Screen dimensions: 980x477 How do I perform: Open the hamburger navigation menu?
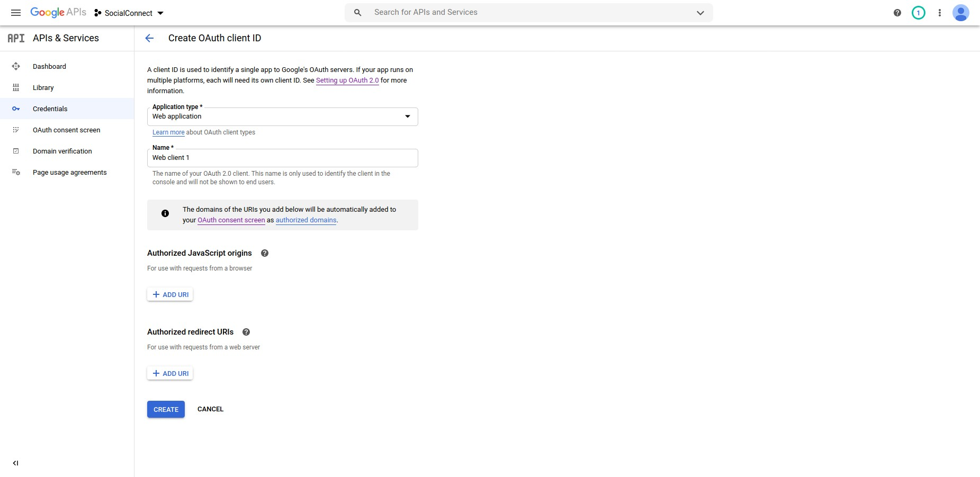(x=16, y=13)
